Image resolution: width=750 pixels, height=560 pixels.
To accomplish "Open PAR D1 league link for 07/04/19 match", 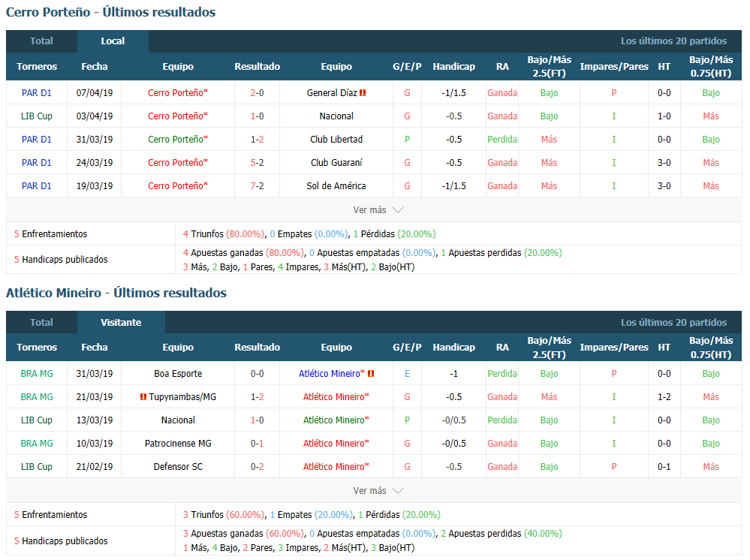I will pyautogui.click(x=36, y=93).
